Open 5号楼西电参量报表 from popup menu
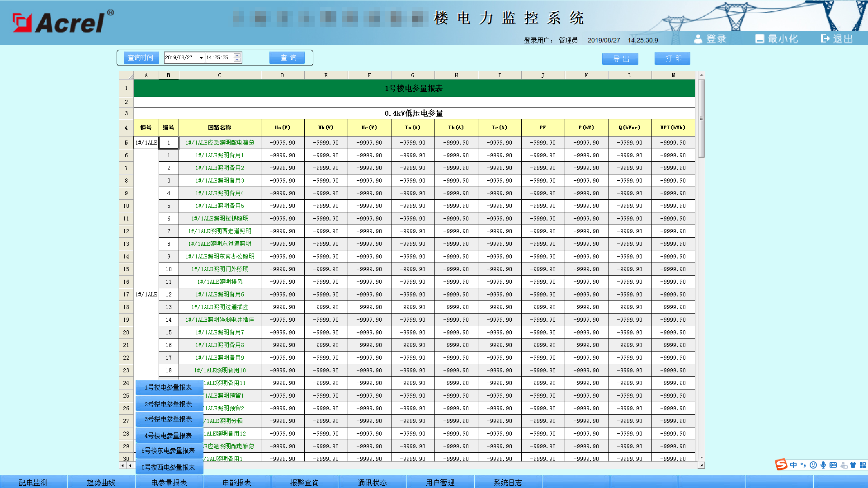Viewport: 868px width, 488px height. (x=169, y=467)
